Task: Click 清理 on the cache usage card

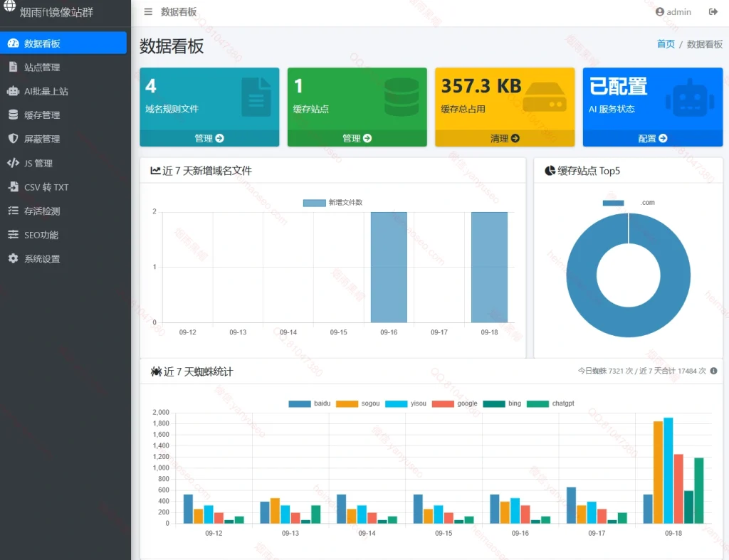Action: pyautogui.click(x=505, y=139)
